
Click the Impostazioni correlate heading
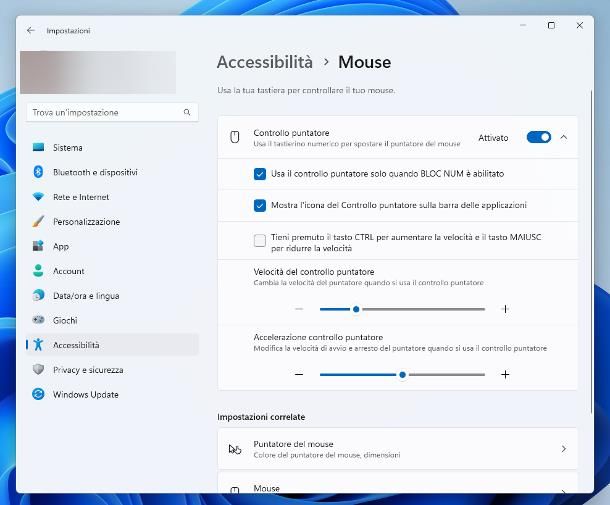coord(261,417)
